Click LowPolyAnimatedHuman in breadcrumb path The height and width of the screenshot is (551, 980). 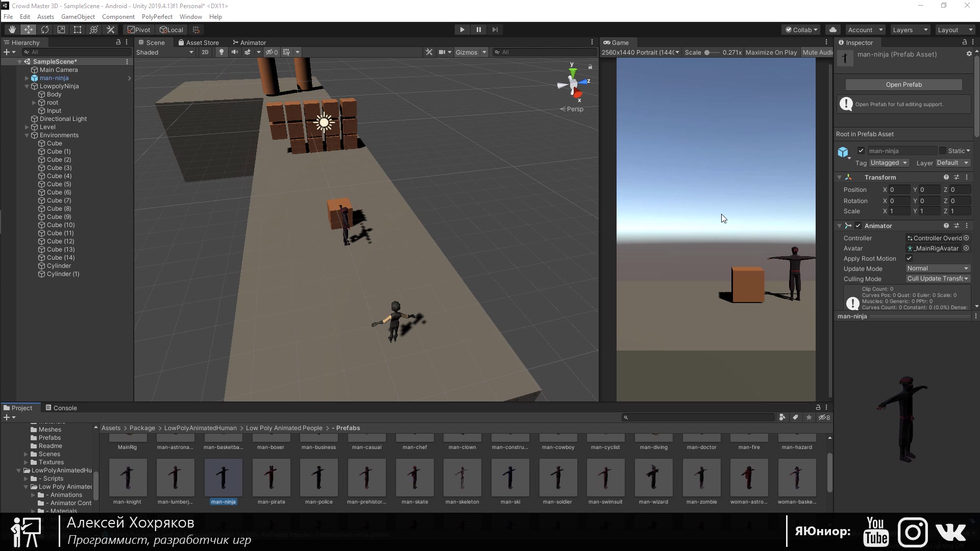pyautogui.click(x=201, y=428)
